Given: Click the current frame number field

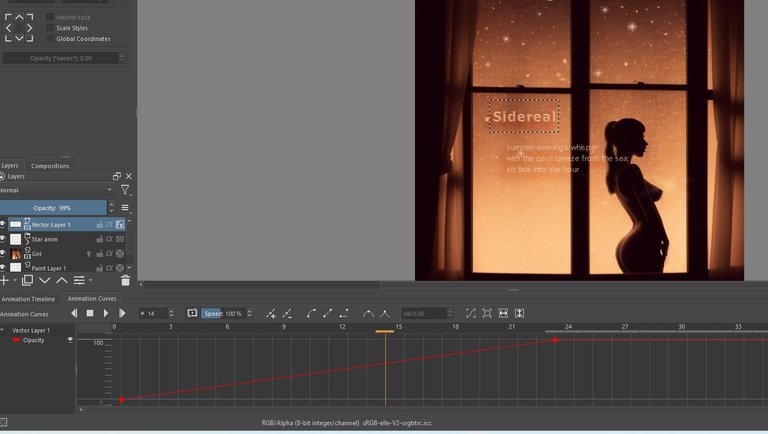Looking at the screenshot, I should [x=153, y=313].
